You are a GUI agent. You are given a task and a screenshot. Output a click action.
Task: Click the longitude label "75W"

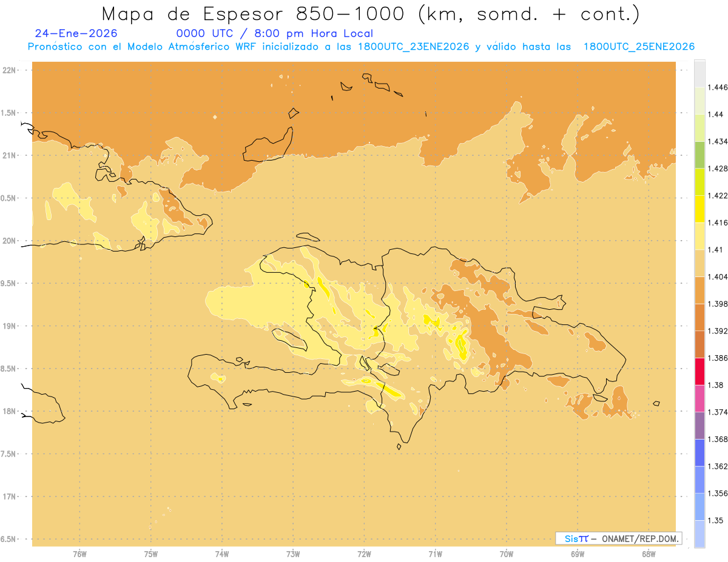coord(151,554)
